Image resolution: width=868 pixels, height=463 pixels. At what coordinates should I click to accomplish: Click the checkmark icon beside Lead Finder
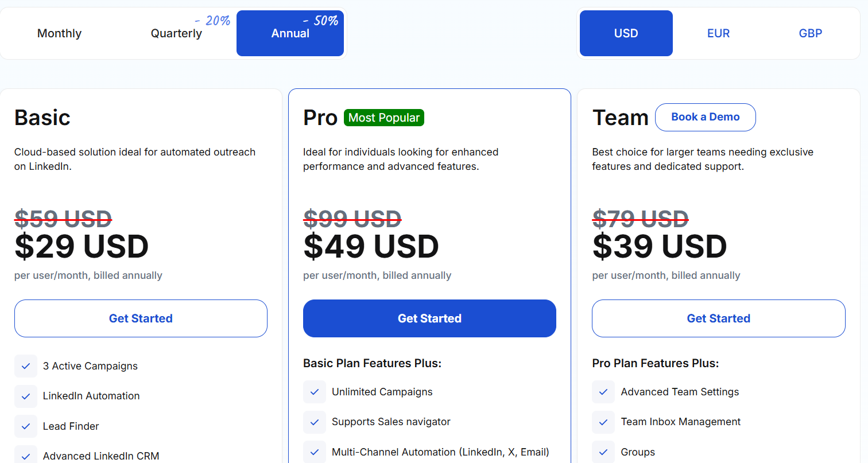tap(26, 426)
